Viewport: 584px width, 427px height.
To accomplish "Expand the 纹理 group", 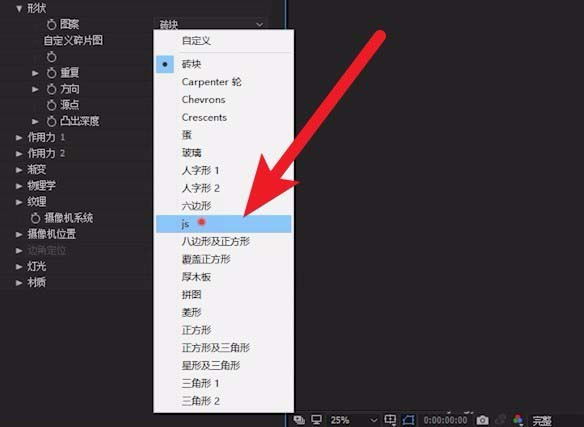I will (x=19, y=202).
